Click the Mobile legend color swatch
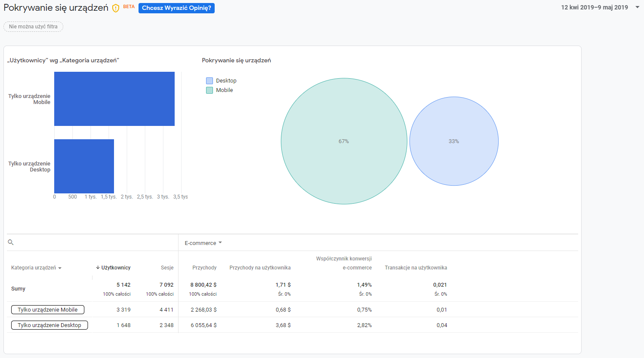The height and width of the screenshot is (358, 644). tap(210, 90)
